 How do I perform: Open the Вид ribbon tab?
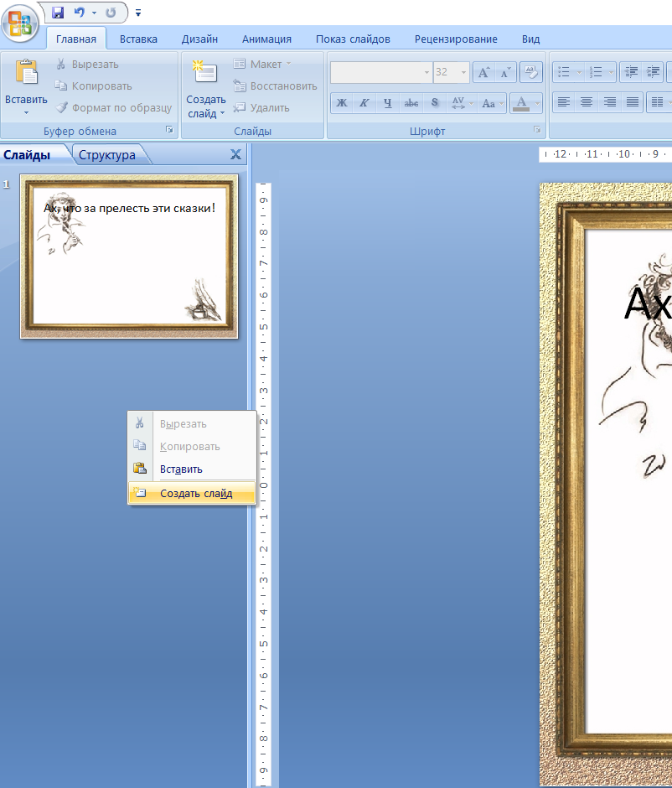pyautogui.click(x=530, y=39)
